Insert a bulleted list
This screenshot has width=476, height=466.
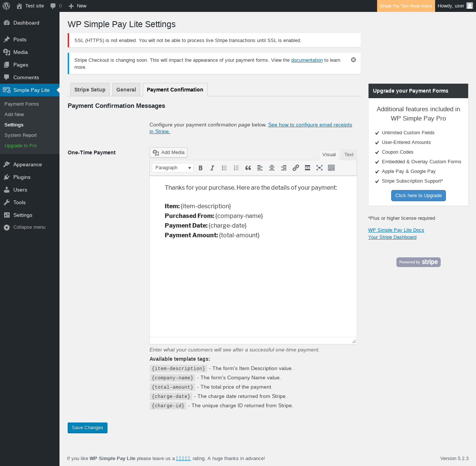click(x=224, y=168)
